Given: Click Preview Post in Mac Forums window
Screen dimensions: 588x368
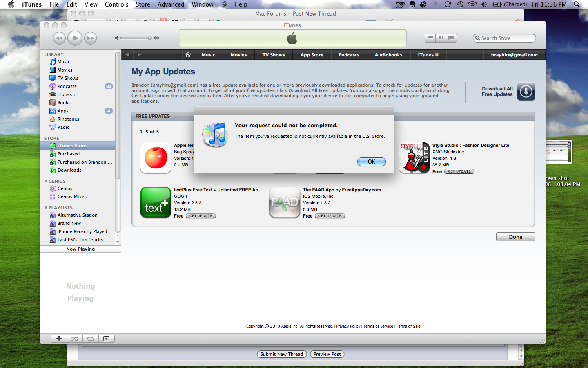Looking at the screenshot, I should (x=327, y=354).
